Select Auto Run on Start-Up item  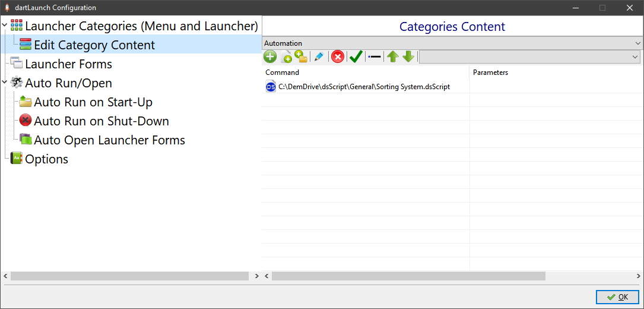93,102
